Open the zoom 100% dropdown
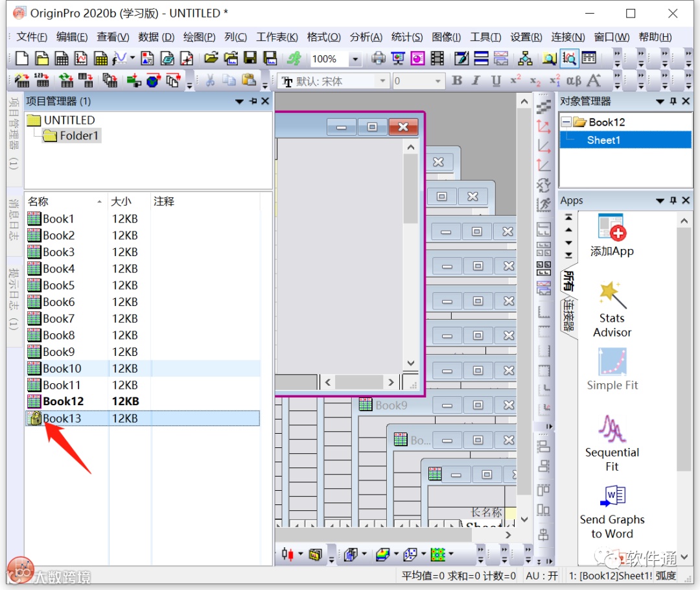Screen dimensions: 700x590 (355, 59)
